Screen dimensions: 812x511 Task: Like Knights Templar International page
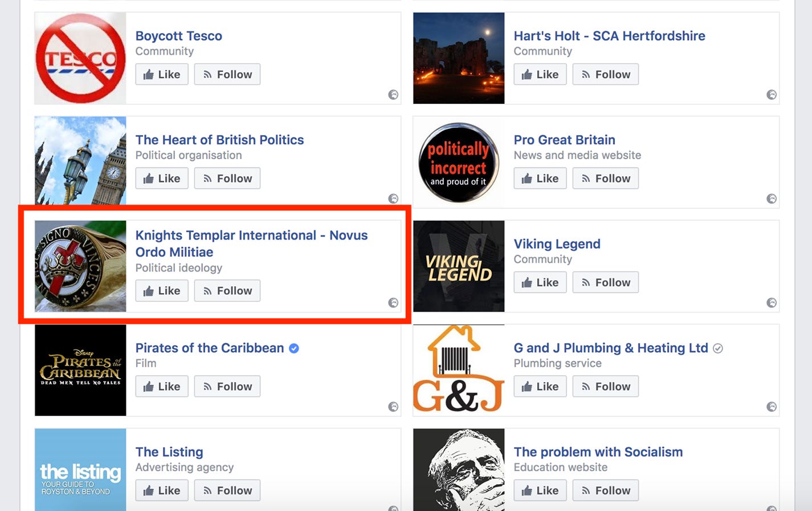(162, 291)
